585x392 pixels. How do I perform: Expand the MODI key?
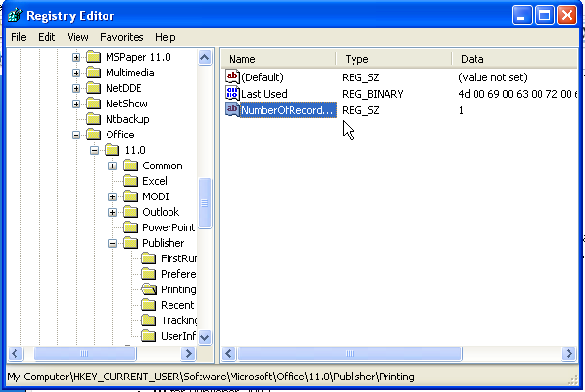click(112, 196)
